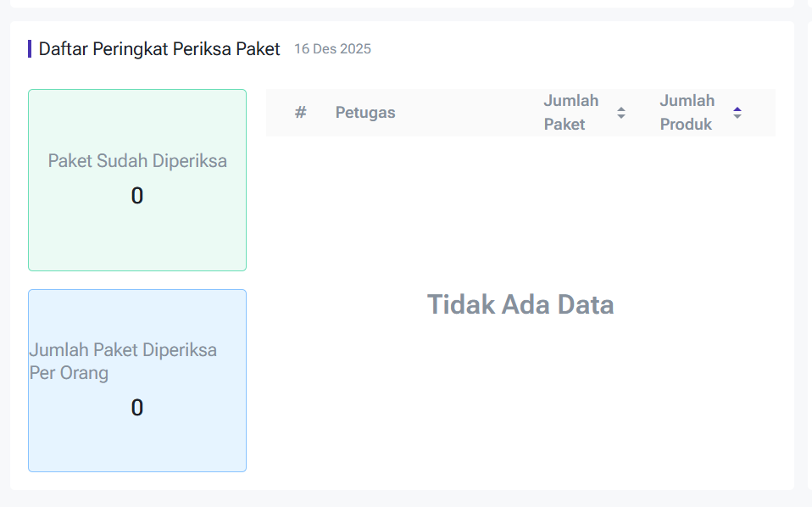This screenshot has width=812, height=507.
Task: Select the Petugas column header
Action: (365, 113)
